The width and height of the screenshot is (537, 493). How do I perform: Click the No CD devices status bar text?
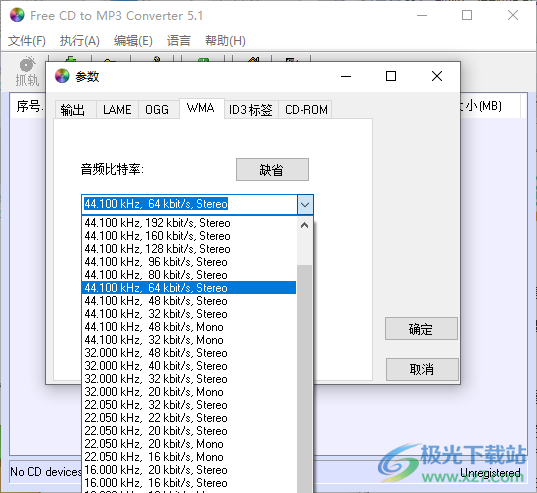click(x=46, y=472)
